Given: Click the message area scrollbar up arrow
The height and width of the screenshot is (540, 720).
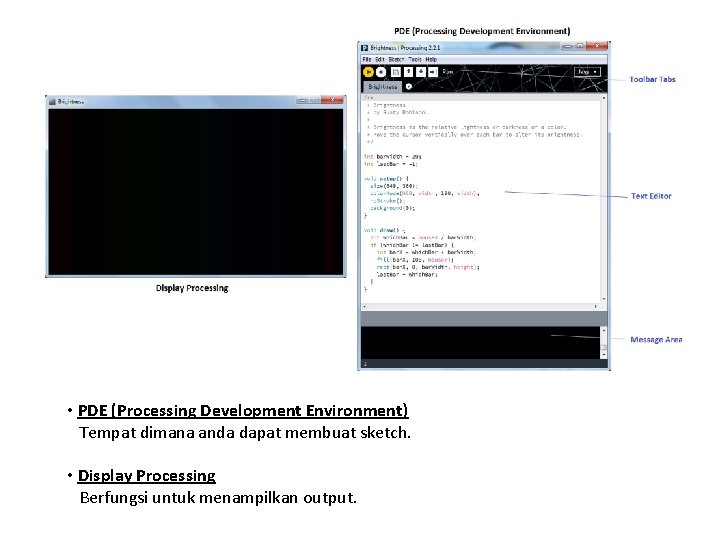Looking at the screenshot, I should [x=604, y=330].
